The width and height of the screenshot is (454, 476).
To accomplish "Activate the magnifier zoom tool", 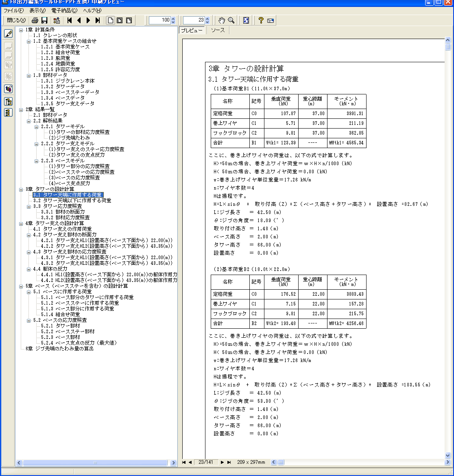I will [231, 20].
